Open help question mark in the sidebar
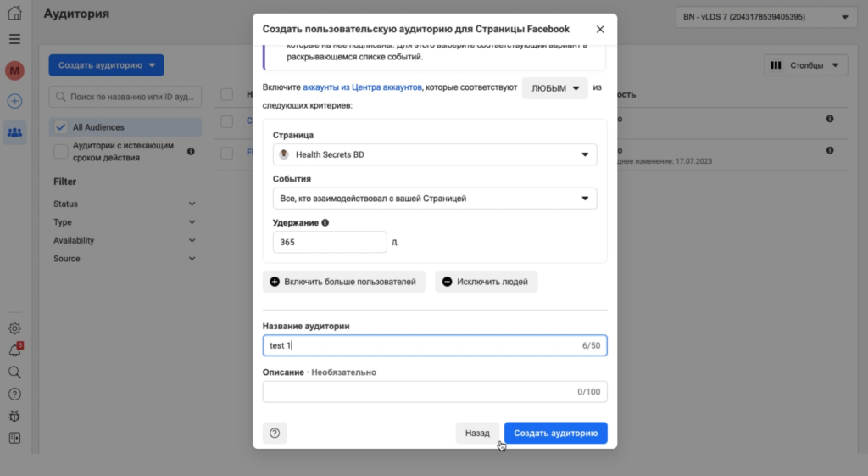 (15, 394)
